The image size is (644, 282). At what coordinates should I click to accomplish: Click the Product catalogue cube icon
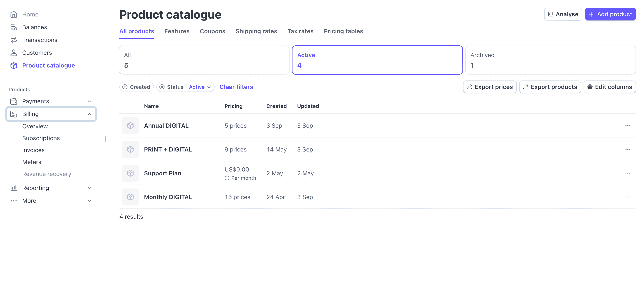pos(14,65)
